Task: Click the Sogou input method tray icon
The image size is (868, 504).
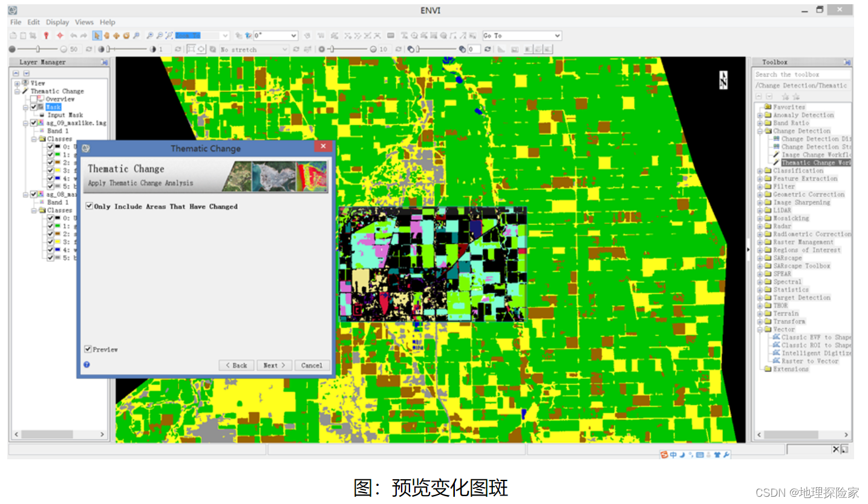Action: [664, 454]
